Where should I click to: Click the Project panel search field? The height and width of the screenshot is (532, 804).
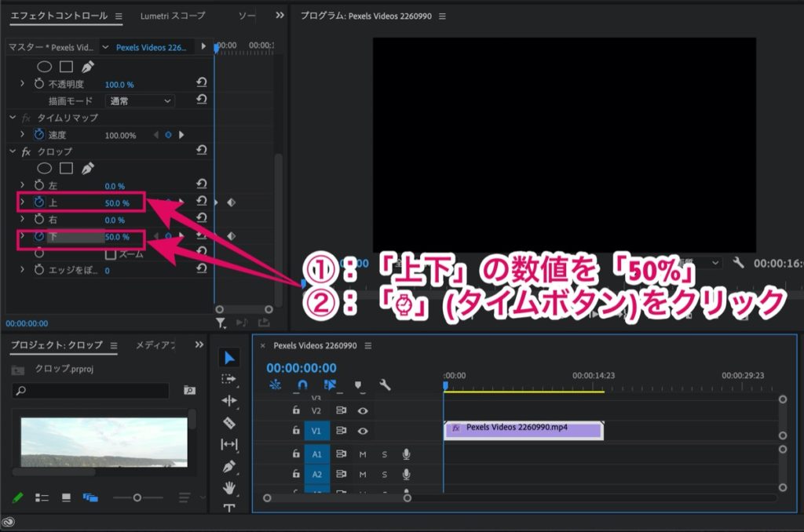pos(90,391)
